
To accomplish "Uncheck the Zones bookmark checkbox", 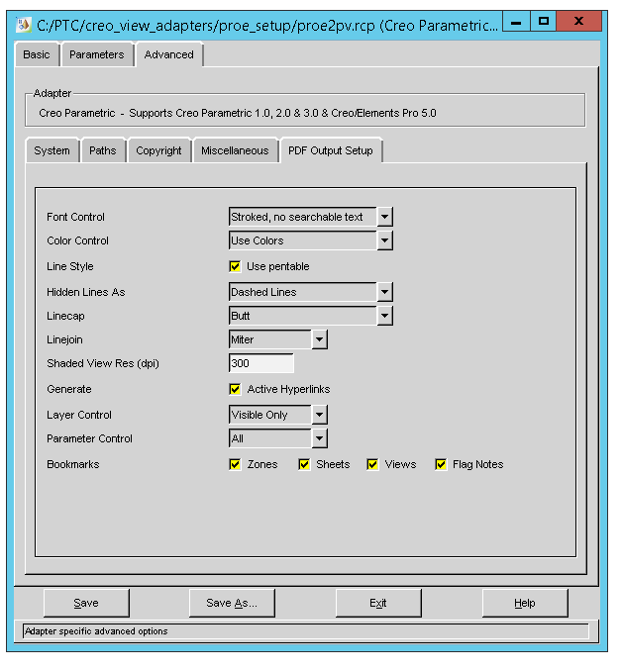I will pyautogui.click(x=235, y=464).
